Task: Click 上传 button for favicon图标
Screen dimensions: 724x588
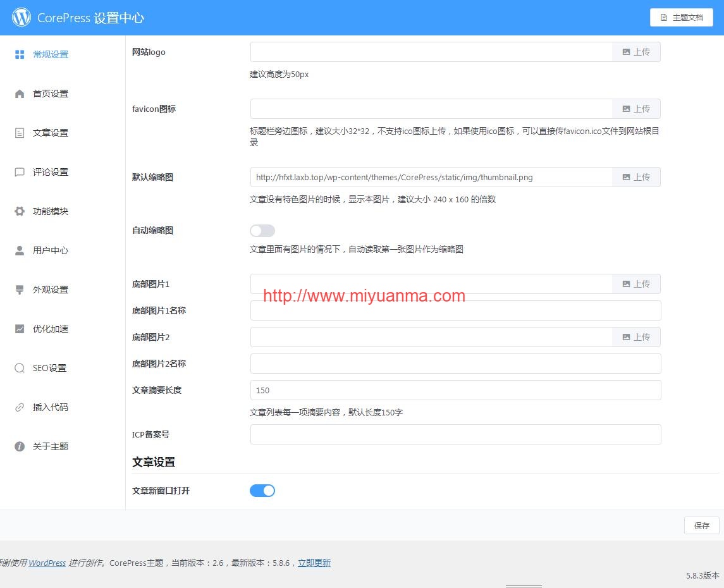Action: click(x=636, y=109)
